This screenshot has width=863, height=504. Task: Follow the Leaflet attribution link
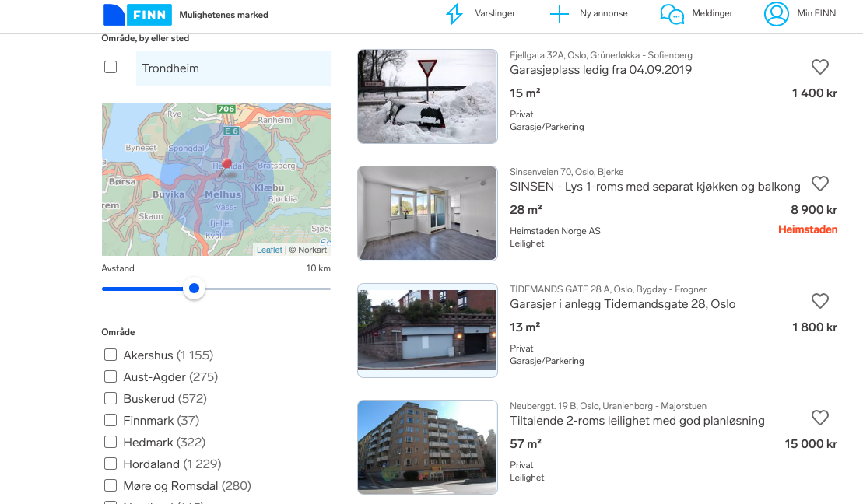click(269, 250)
